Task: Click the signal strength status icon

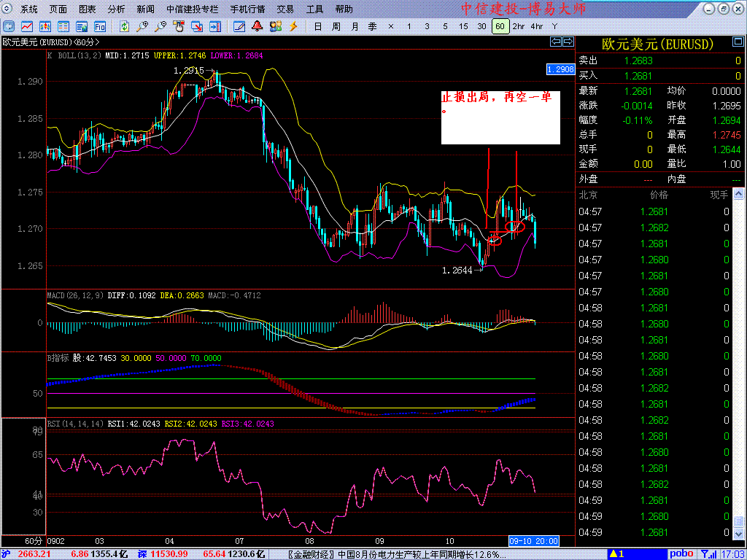Action: 708,554
